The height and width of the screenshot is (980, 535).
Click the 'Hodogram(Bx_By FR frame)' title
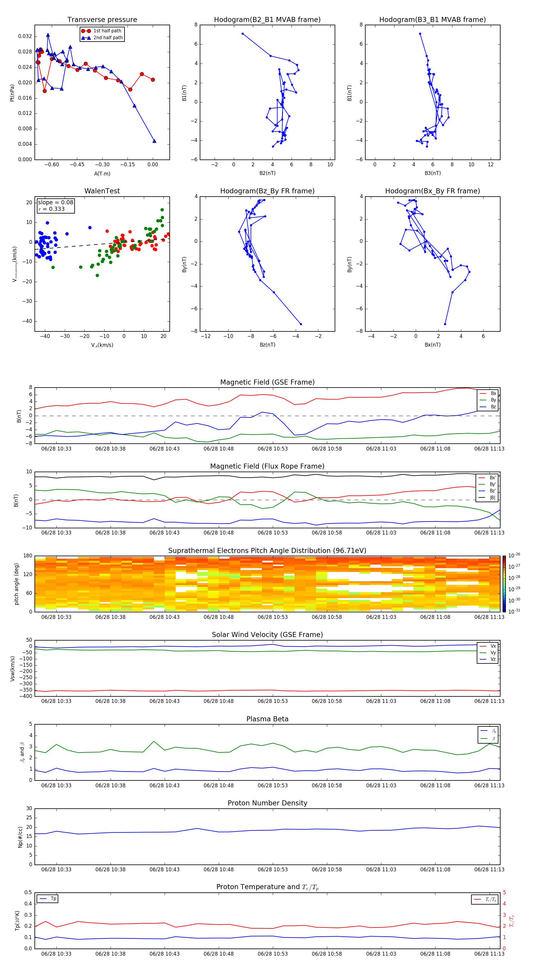pyautogui.click(x=432, y=191)
